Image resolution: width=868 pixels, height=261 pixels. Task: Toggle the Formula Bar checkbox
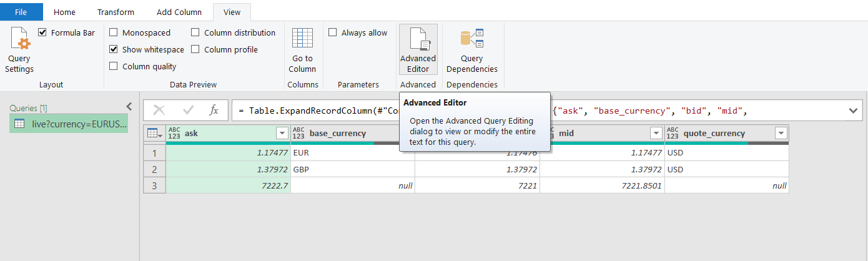tap(42, 32)
